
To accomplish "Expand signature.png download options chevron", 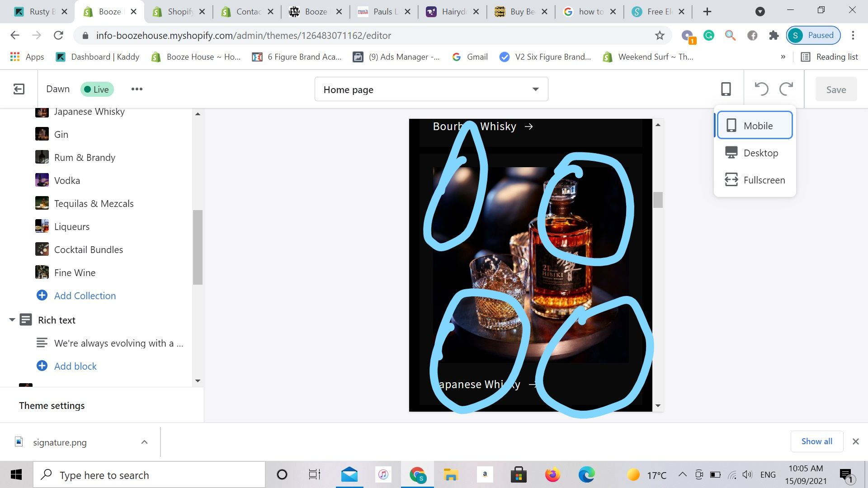I will 144,442.
